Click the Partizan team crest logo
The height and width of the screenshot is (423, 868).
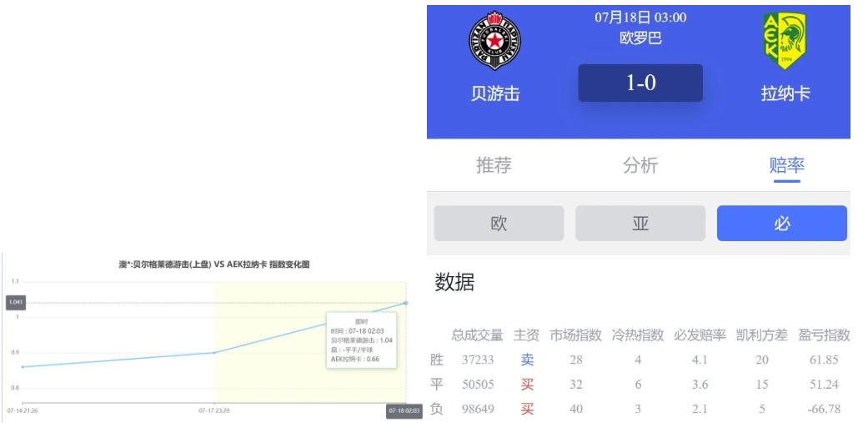(x=495, y=41)
